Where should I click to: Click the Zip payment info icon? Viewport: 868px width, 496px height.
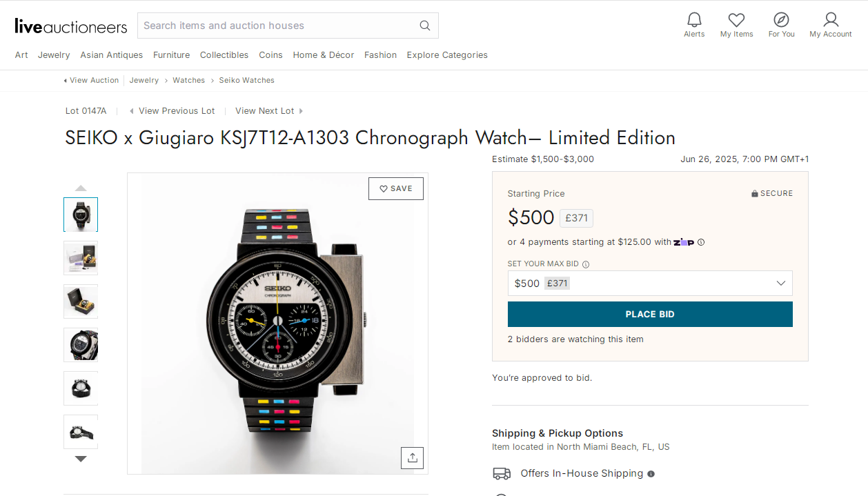point(701,242)
